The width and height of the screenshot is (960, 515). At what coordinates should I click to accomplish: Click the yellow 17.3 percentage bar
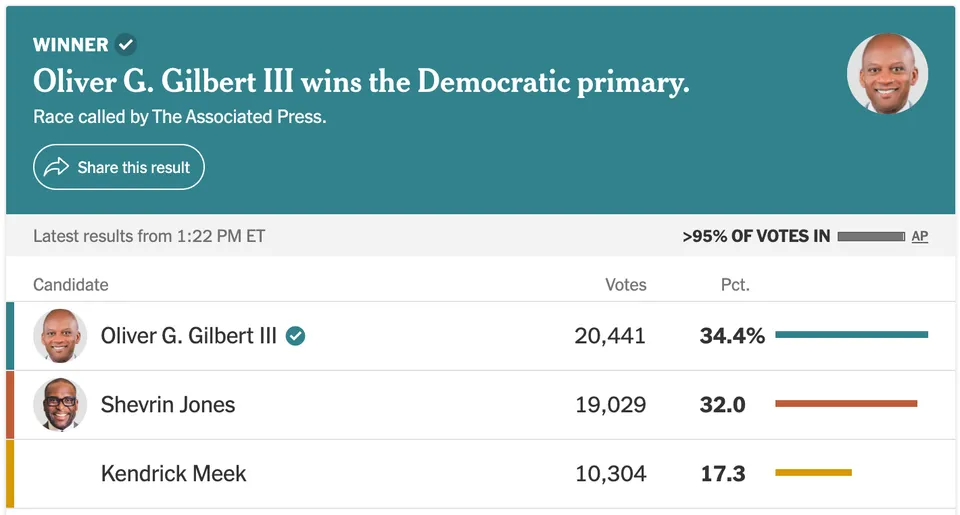[x=813, y=472]
